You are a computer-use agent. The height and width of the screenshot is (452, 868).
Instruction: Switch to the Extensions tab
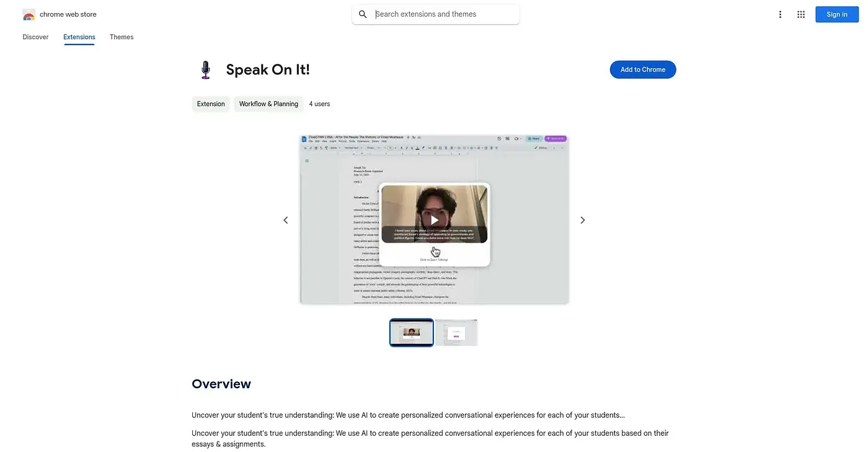(x=79, y=37)
